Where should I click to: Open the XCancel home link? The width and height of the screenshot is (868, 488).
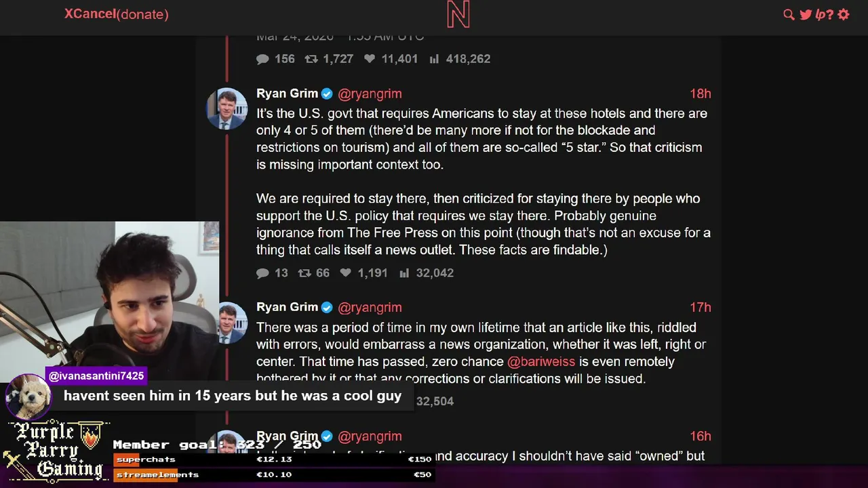[90, 14]
